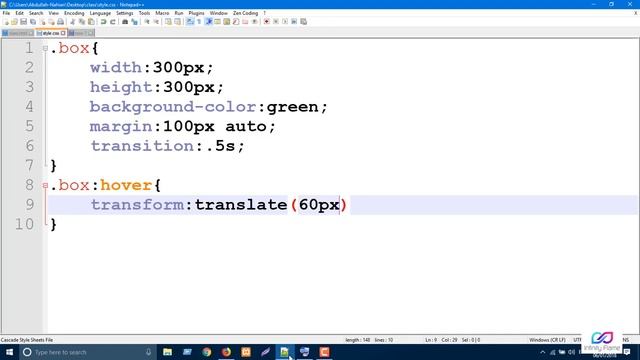Viewport: 640px width, 360px height.
Task: Open File Explorer from the taskbar
Action: coord(167,352)
